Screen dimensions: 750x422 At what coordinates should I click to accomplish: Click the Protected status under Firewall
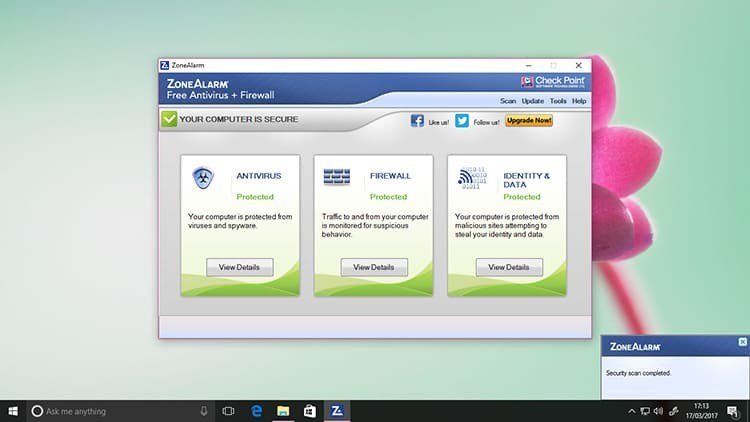click(388, 197)
